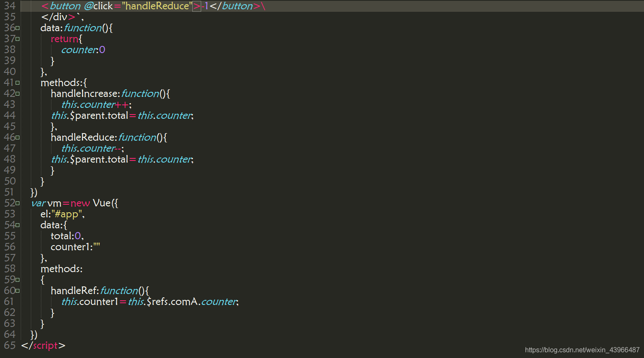This screenshot has height=358, width=644.
Task: Collapse handleIncrease fold at line 42
Action: pyautogui.click(x=18, y=94)
